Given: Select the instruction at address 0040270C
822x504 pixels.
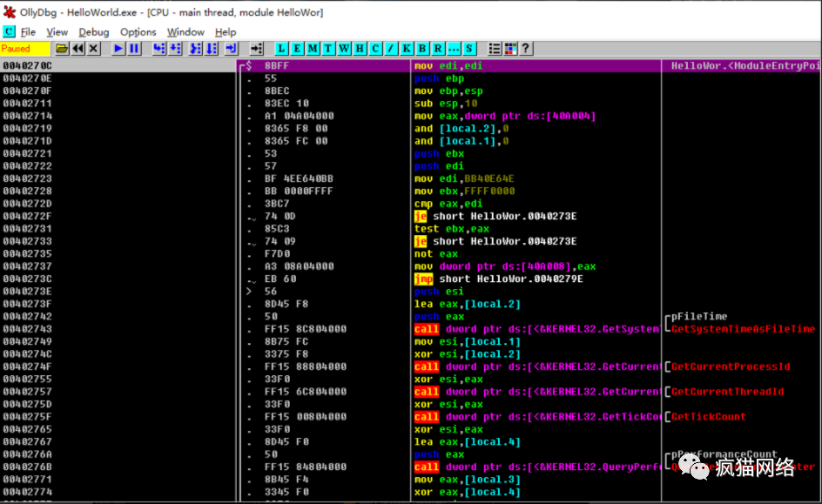Looking at the screenshot, I should coord(27,65).
